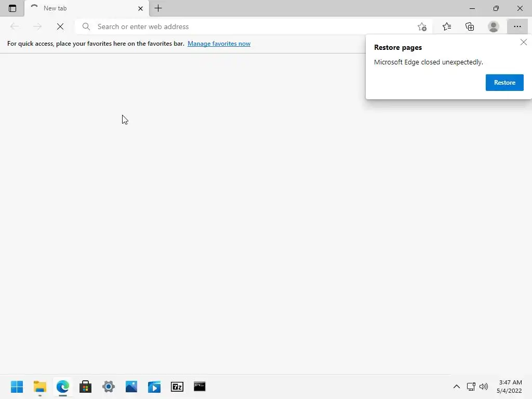The height and width of the screenshot is (399, 532).
Task: Restore down the Edge window
Action: coord(496,8)
